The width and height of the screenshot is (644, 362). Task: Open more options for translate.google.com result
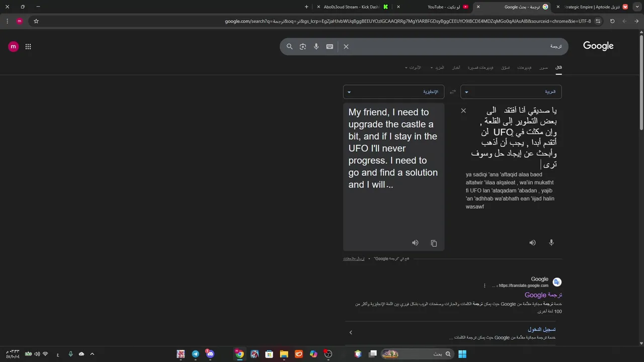point(485,286)
